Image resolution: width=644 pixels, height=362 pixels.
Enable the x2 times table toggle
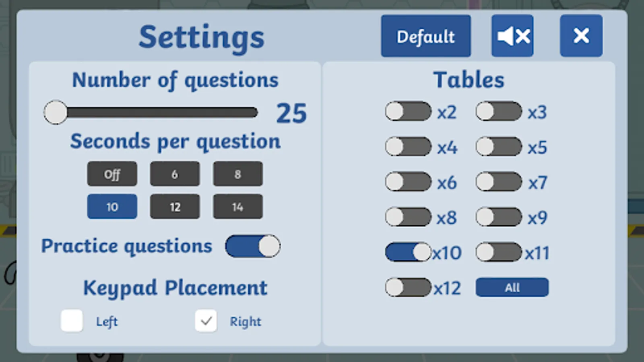pyautogui.click(x=408, y=111)
